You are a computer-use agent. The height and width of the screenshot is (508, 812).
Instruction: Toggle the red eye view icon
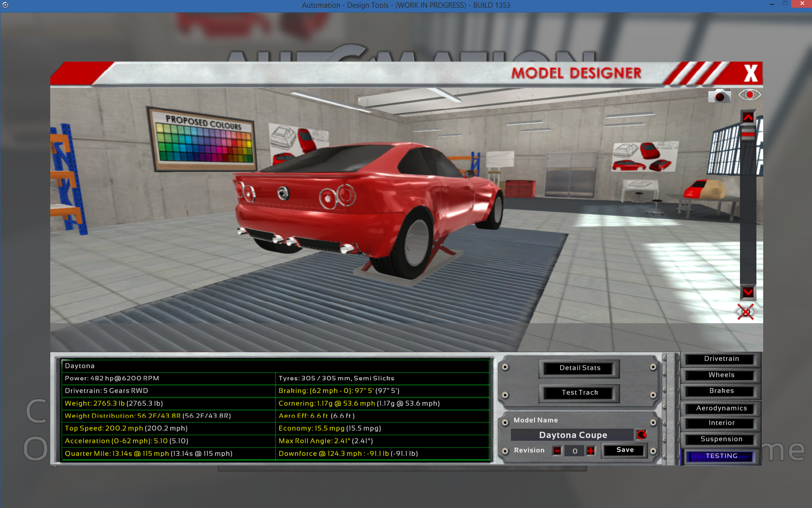(750, 95)
